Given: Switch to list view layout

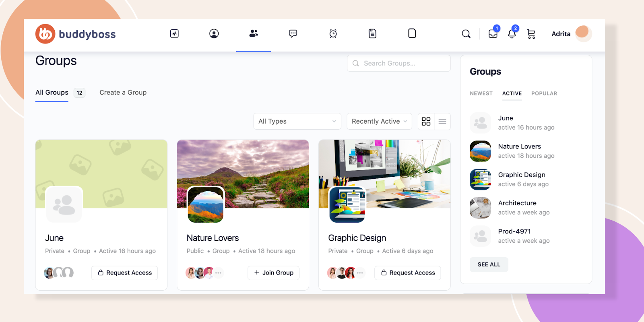Looking at the screenshot, I should [442, 122].
